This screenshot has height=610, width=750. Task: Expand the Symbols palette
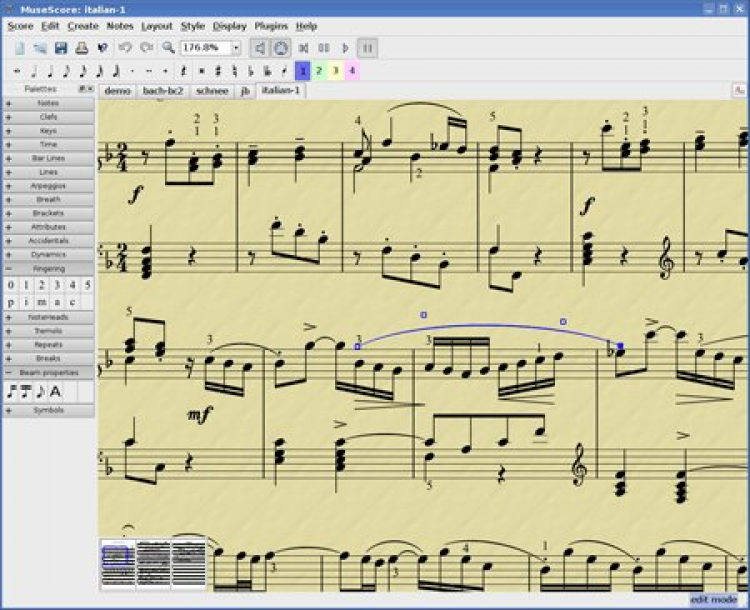pos(48,410)
